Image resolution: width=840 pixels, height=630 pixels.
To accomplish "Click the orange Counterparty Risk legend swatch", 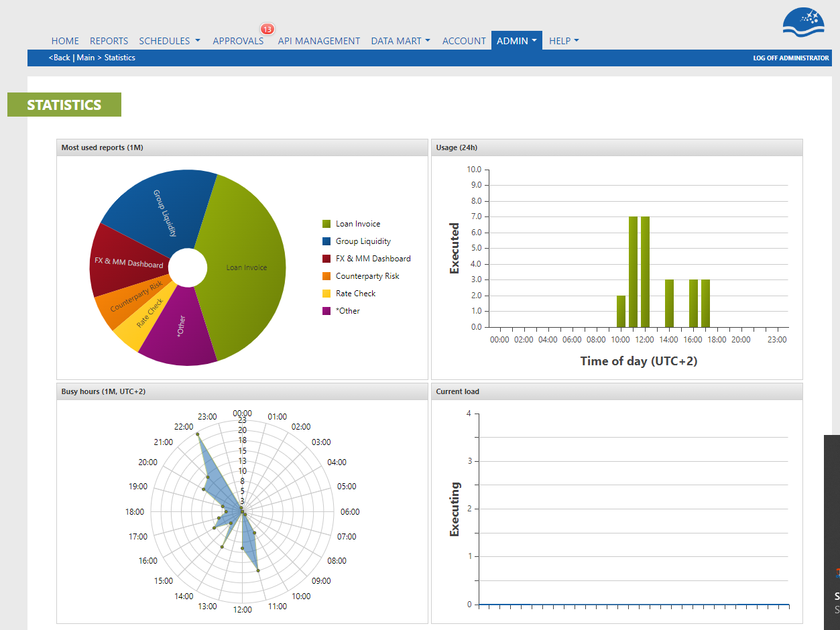I will point(326,276).
